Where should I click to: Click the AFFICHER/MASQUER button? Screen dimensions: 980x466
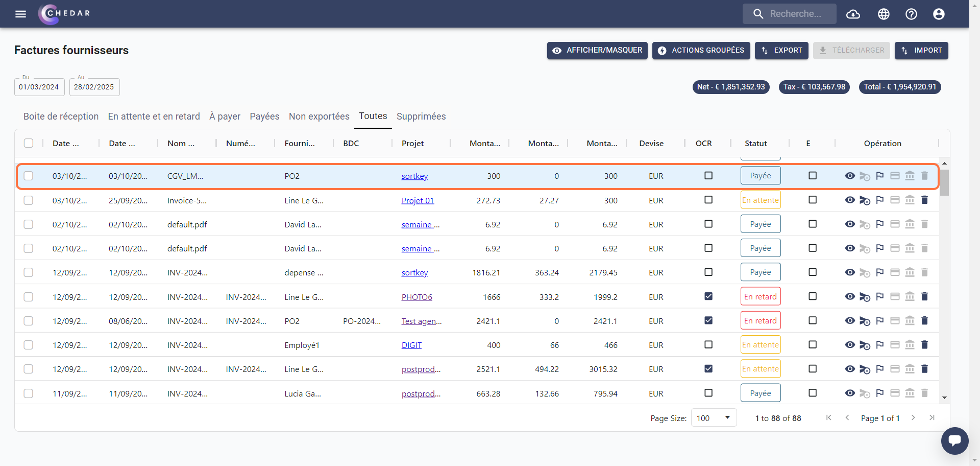pyautogui.click(x=597, y=51)
